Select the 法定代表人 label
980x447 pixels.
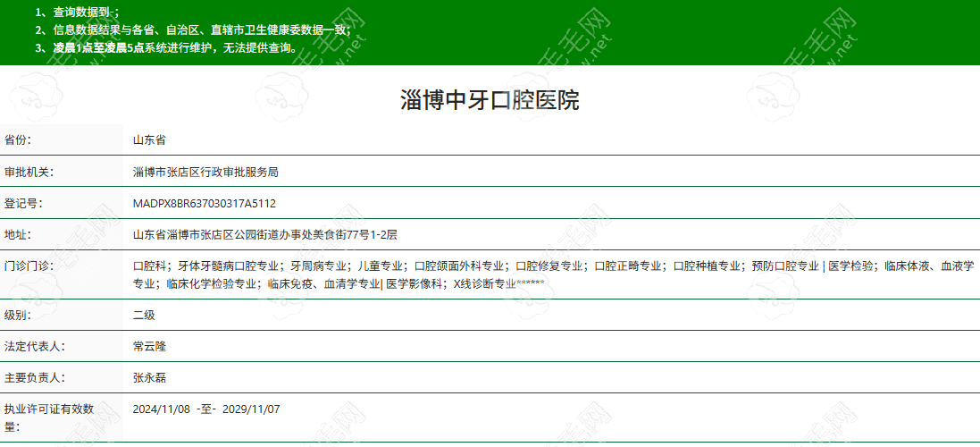pyautogui.click(x=34, y=346)
